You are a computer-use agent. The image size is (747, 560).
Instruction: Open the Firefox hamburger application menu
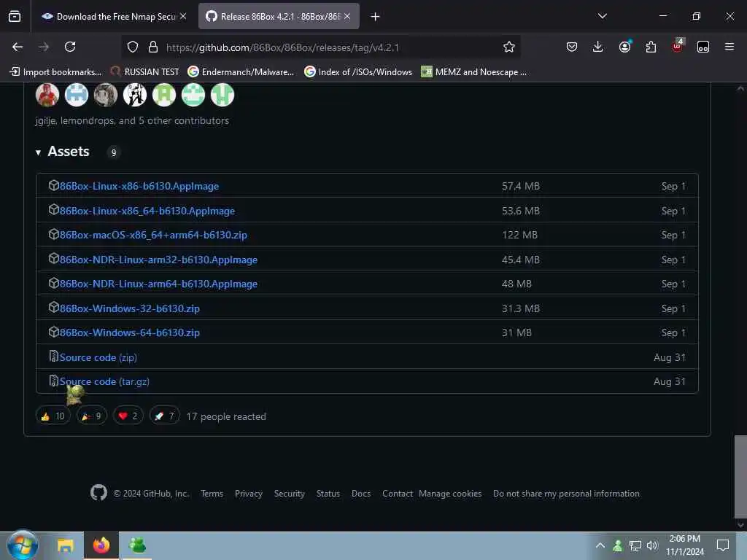pos(729,47)
